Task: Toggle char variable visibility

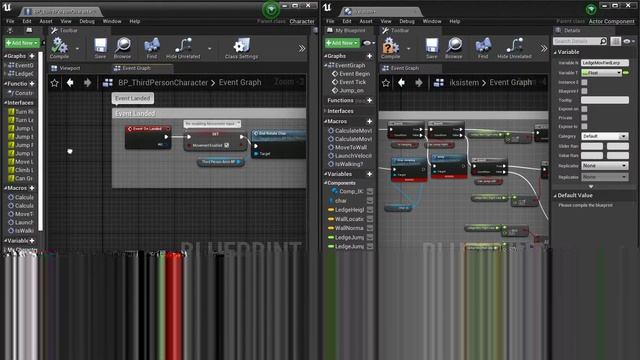Action: click(370, 200)
